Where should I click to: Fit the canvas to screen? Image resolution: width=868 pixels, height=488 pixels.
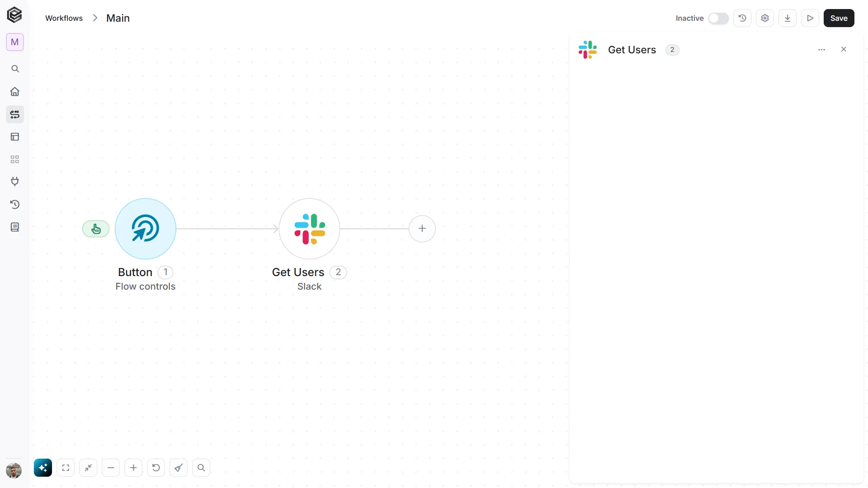pos(66,468)
